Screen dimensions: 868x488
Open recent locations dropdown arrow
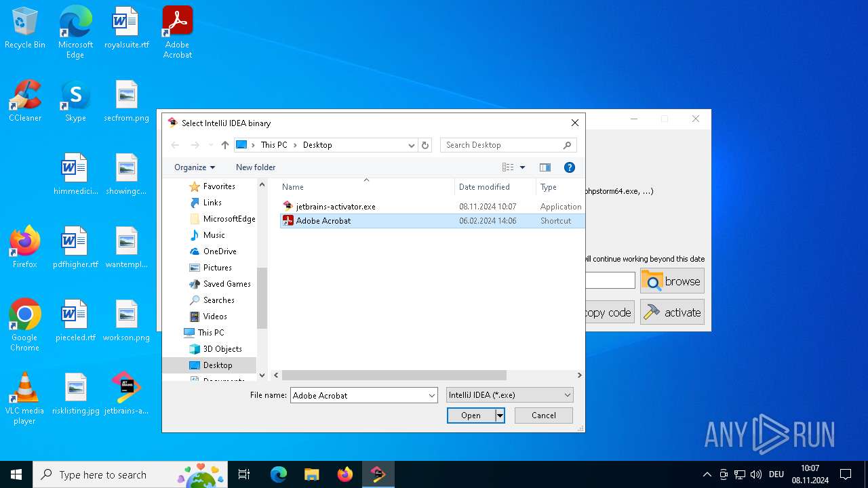coord(211,145)
